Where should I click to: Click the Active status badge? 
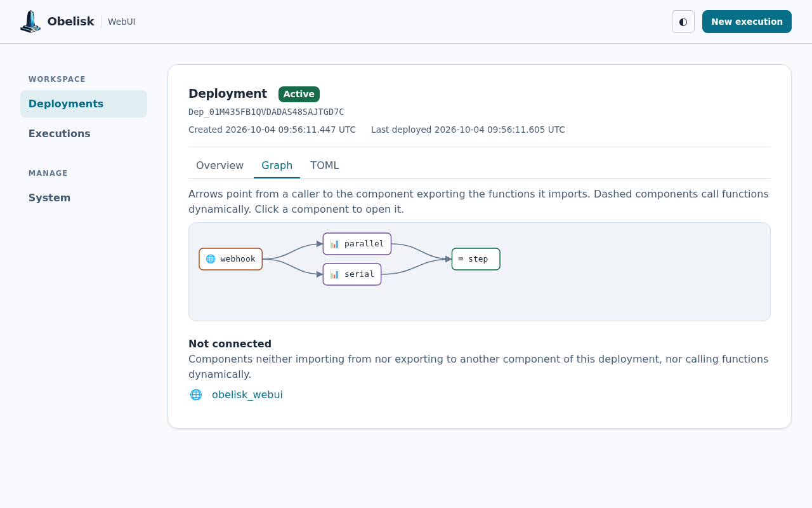point(299,94)
